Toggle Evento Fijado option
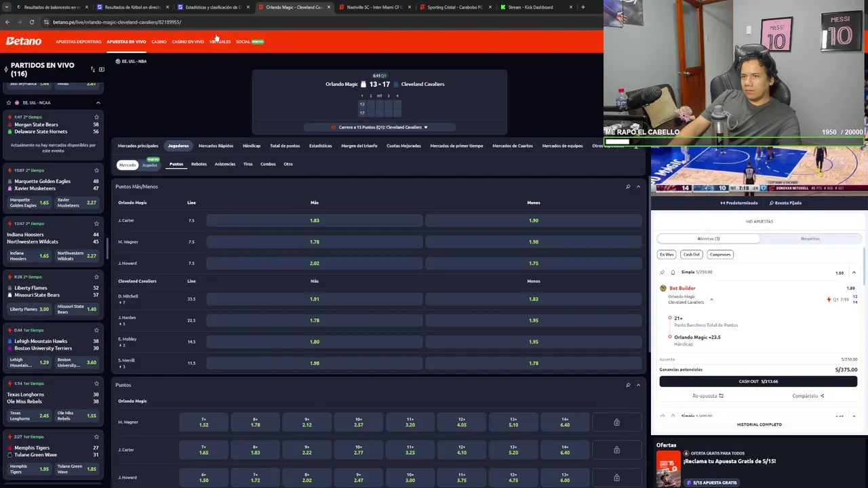 point(785,203)
